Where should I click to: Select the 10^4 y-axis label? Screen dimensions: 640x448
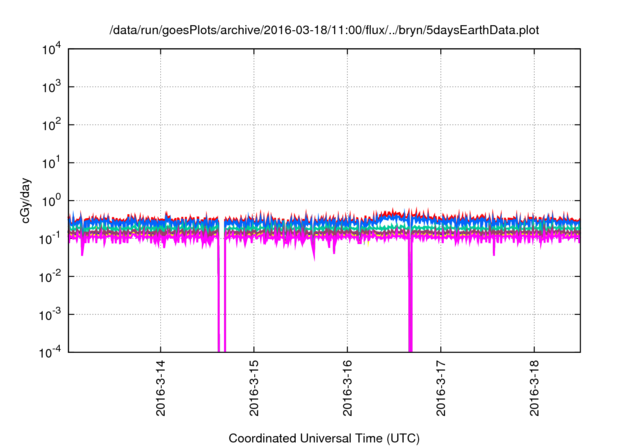(x=52, y=49)
